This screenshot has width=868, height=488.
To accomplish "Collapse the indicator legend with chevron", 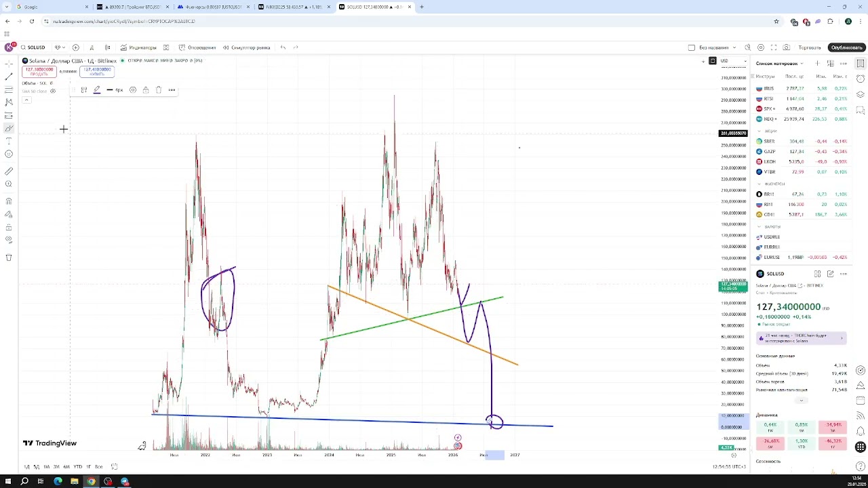I will coord(26,100).
